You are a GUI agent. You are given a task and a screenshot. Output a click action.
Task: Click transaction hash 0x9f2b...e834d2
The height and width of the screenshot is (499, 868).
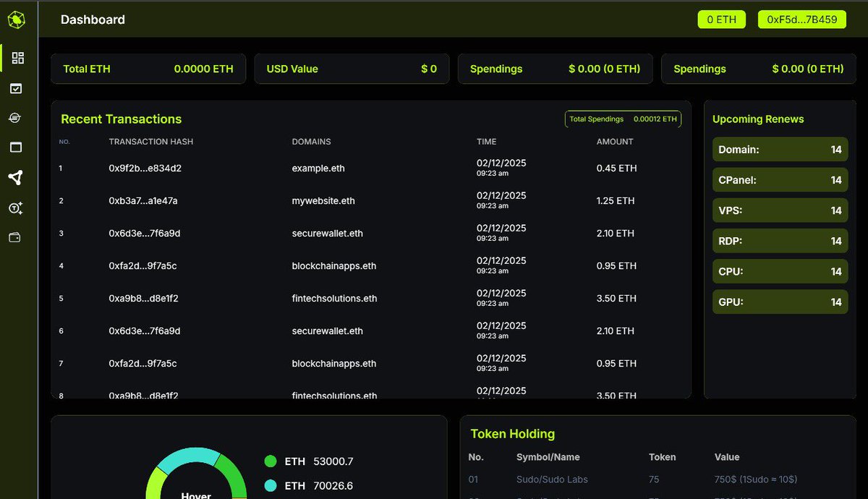[x=145, y=169]
